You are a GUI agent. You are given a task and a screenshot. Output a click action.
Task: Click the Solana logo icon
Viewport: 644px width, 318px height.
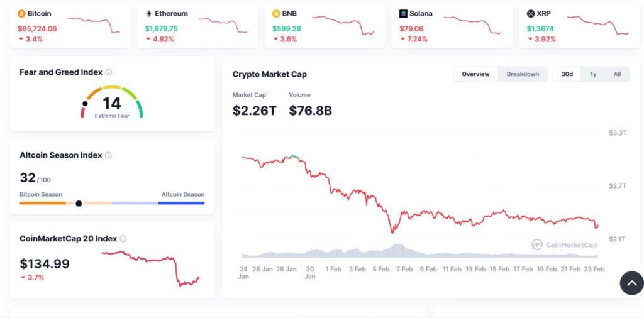click(x=403, y=13)
